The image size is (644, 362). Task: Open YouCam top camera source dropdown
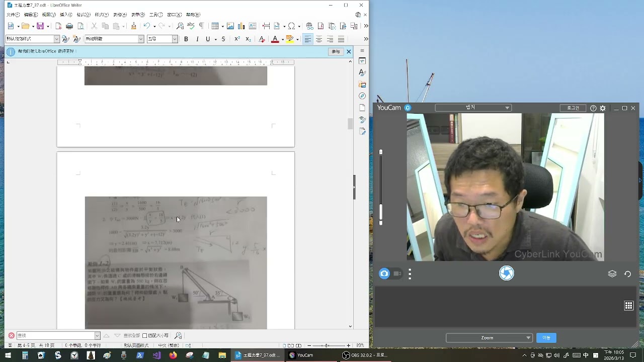pyautogui.click(x=473, y=108)
